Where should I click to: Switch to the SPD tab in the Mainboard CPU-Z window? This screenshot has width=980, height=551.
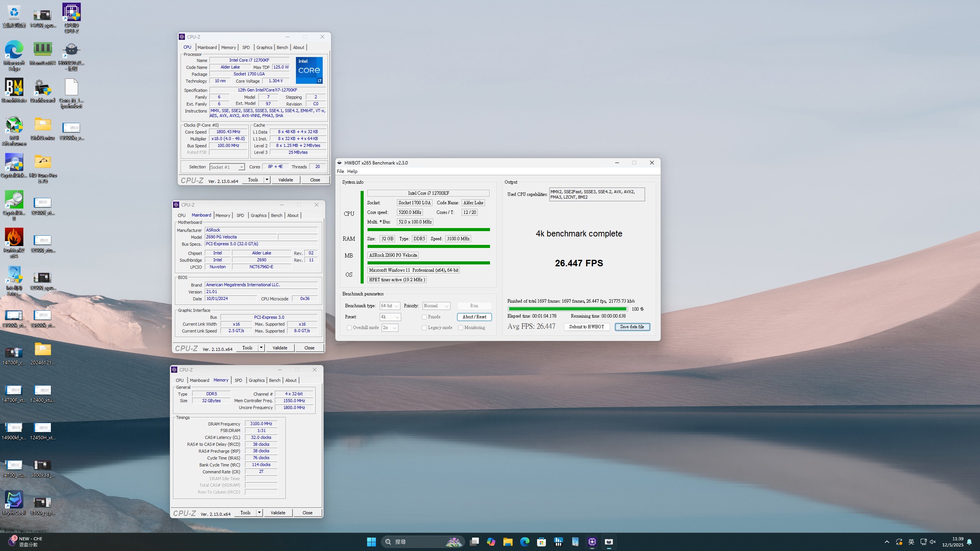(x=240, y=215)
